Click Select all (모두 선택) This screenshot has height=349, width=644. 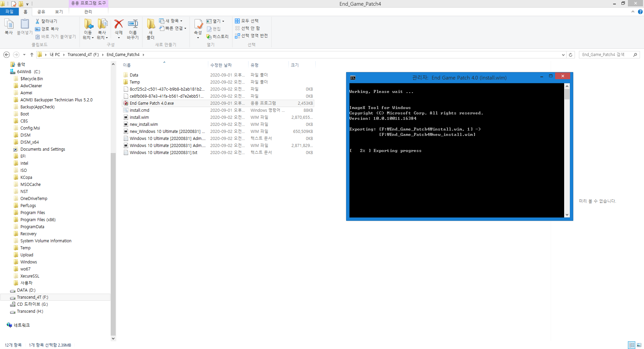[x=247, y=21]
